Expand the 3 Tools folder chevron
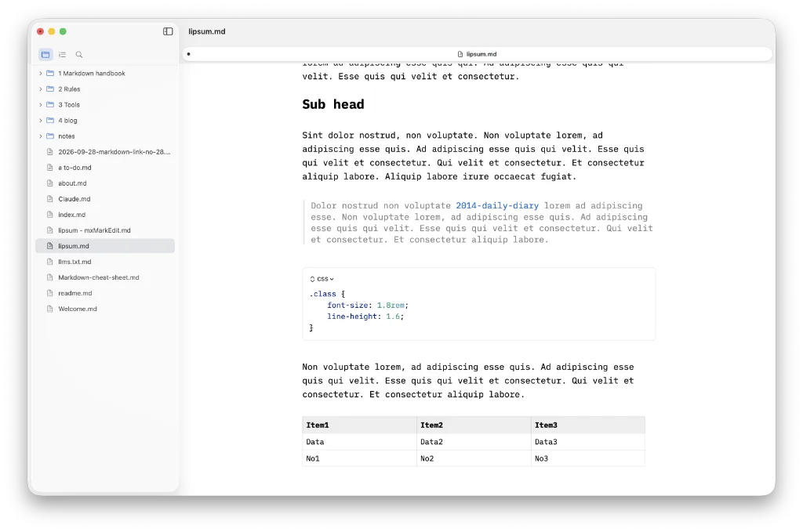The height and width of the screenshot is (532, 803). click(x=41, y=105)
